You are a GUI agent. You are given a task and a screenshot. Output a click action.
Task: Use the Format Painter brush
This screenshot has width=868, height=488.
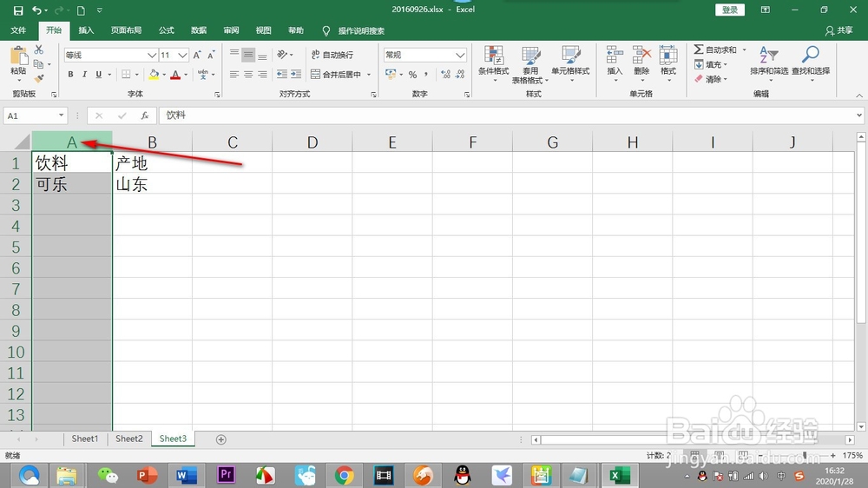click(39, 79)
